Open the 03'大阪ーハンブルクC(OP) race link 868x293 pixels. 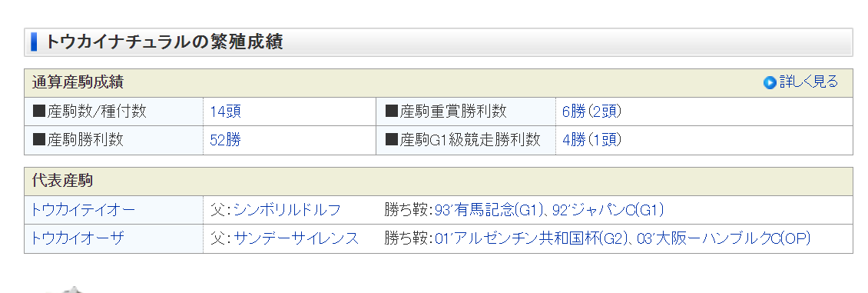(x=724, y=238)
